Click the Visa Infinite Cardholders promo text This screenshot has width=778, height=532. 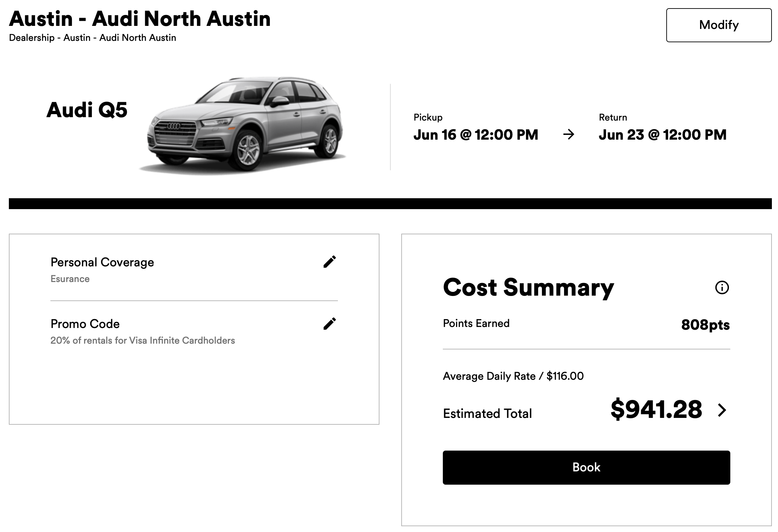143,341
